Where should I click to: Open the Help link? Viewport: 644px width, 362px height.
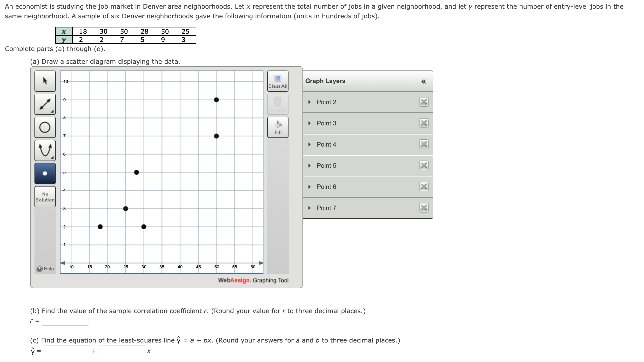tap(49, 269)
